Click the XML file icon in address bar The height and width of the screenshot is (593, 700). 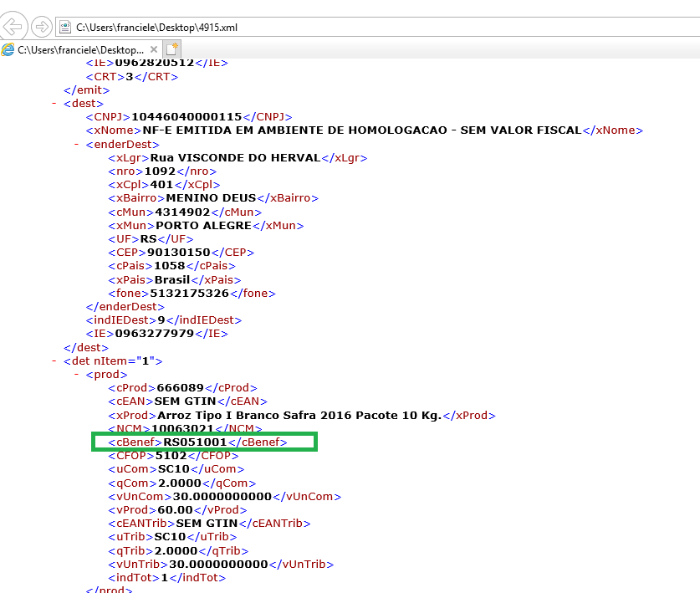(65, 28)
